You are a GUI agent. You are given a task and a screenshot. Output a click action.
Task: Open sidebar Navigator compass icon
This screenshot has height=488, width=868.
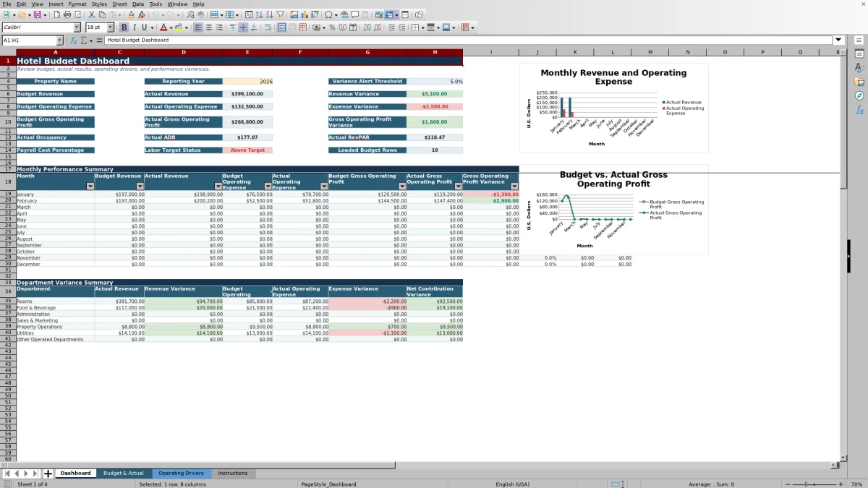[x=859, y=95]
